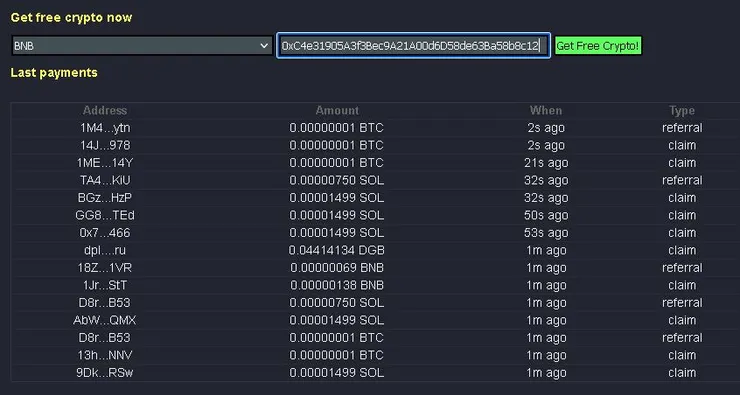
Task: Click address 18Z...1VR
Action: (x=105, y=268)
